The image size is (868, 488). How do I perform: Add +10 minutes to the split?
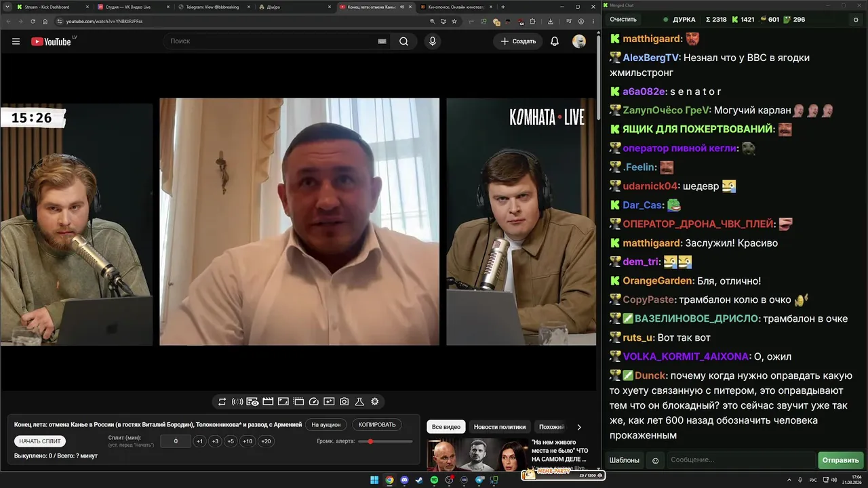pos(248,441)
